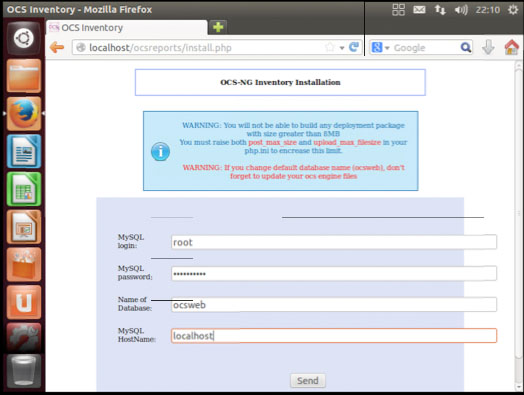Click the search magnifier icon
524x395 pixels.
tap(466, 47)
